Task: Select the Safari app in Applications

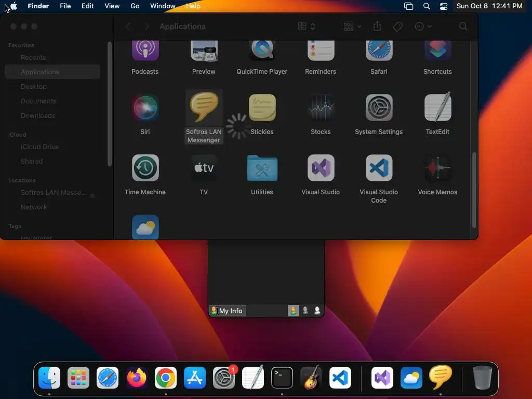Action: coord(379,50)
